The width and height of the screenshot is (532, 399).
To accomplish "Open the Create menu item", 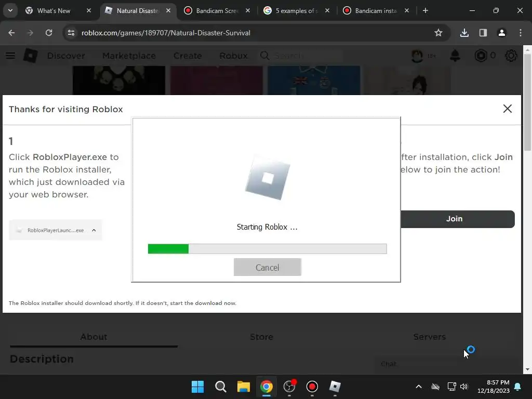I will [188, 56].
